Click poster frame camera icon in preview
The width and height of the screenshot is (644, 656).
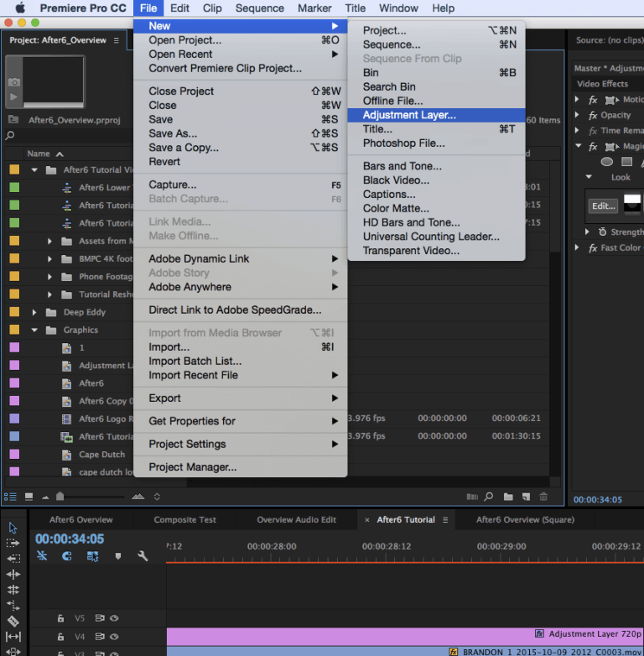(x=13, y=82)
